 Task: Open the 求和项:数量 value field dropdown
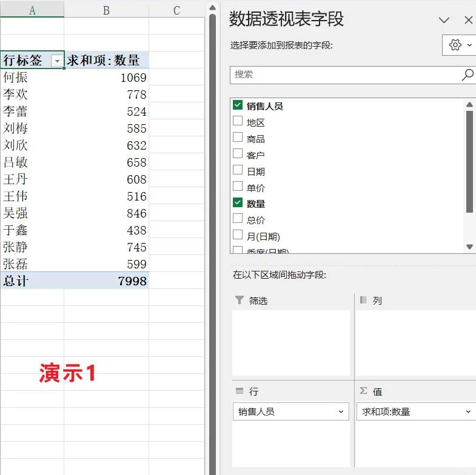pos(468,411)
